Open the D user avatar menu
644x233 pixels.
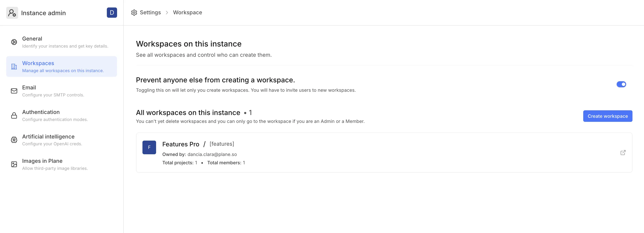point(112,13)
